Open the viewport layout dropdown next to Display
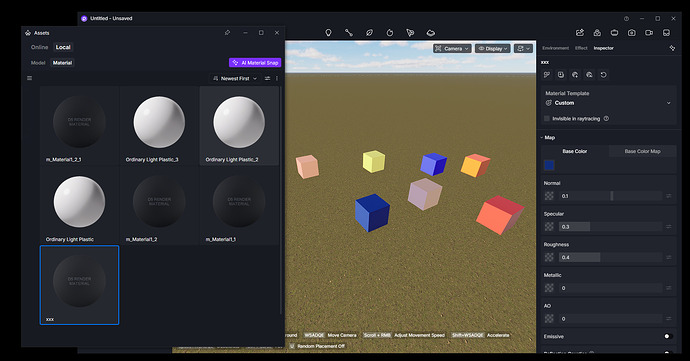 [x=523, y=48]
